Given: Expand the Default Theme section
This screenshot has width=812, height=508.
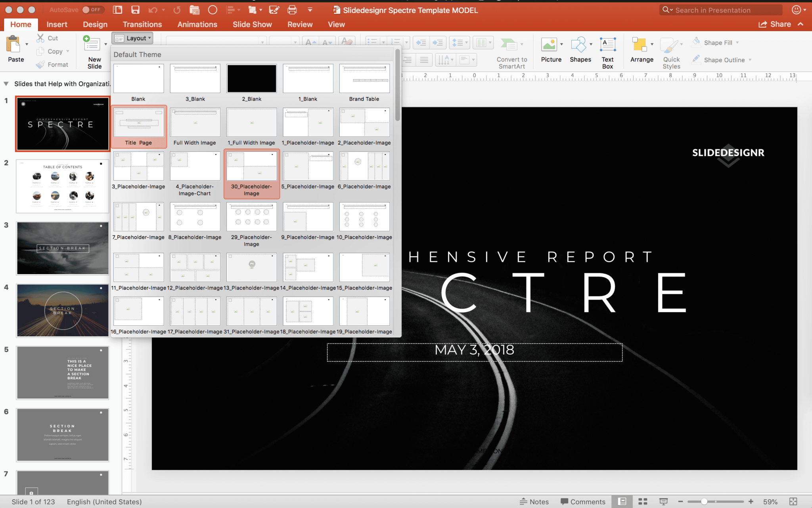Looking at the screenshot, I should point(137,54).
